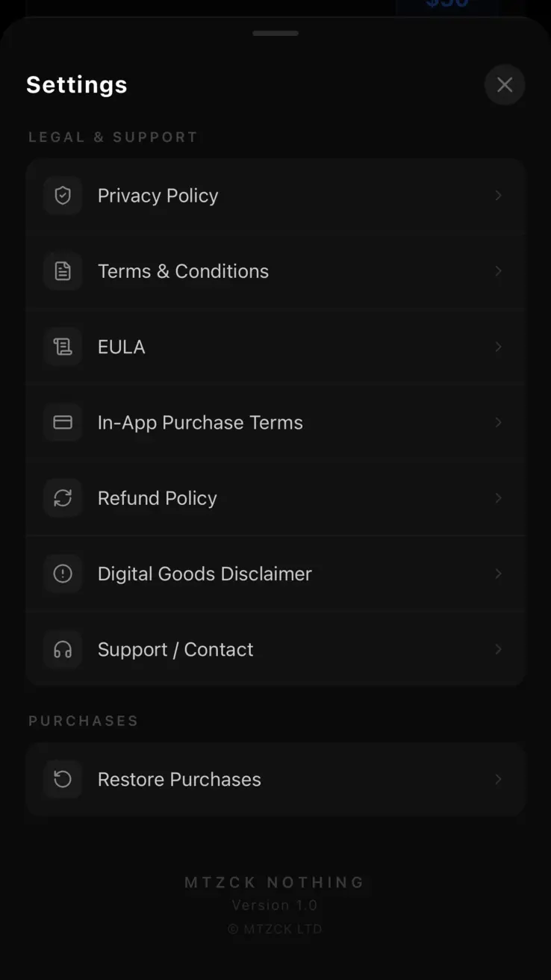The width and height of the screenshot is (551, 980).
Task: Click the scroll icon next to EULA
Action: 63,347
